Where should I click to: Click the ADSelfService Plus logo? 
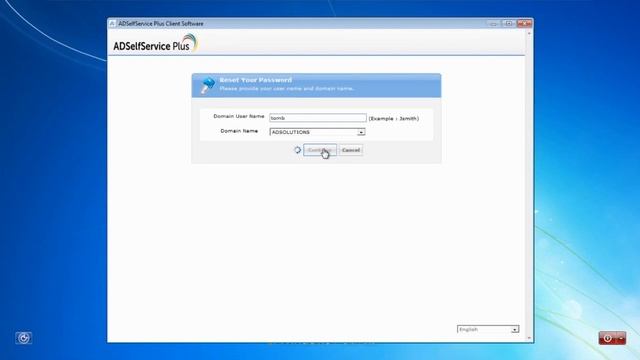(x=155, y=43)
